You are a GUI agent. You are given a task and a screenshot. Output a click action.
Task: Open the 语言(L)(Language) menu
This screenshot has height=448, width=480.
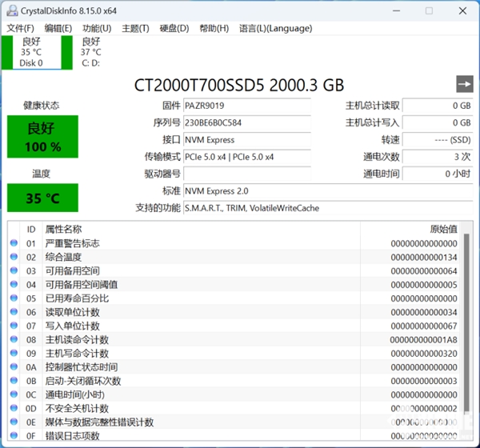275,28
